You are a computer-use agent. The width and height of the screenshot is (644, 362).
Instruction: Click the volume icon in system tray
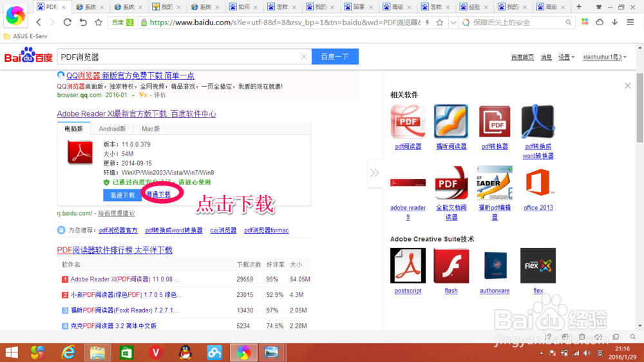587,354
